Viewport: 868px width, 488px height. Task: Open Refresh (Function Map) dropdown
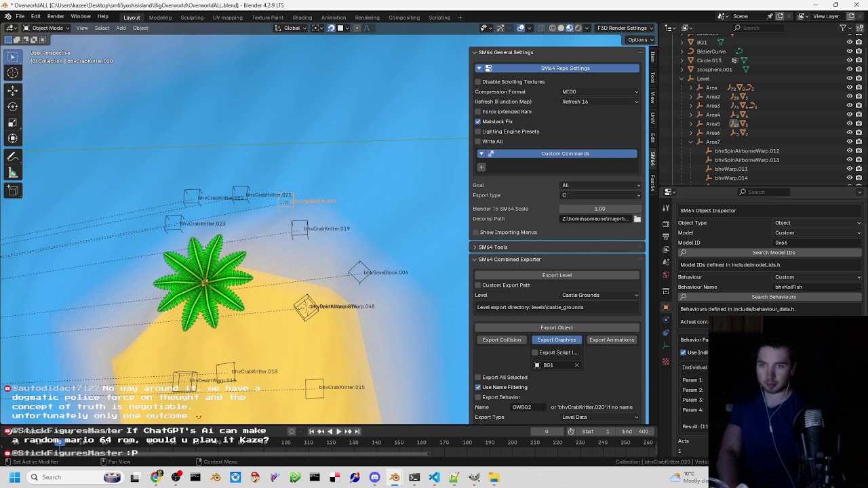[x=599, y=102]
